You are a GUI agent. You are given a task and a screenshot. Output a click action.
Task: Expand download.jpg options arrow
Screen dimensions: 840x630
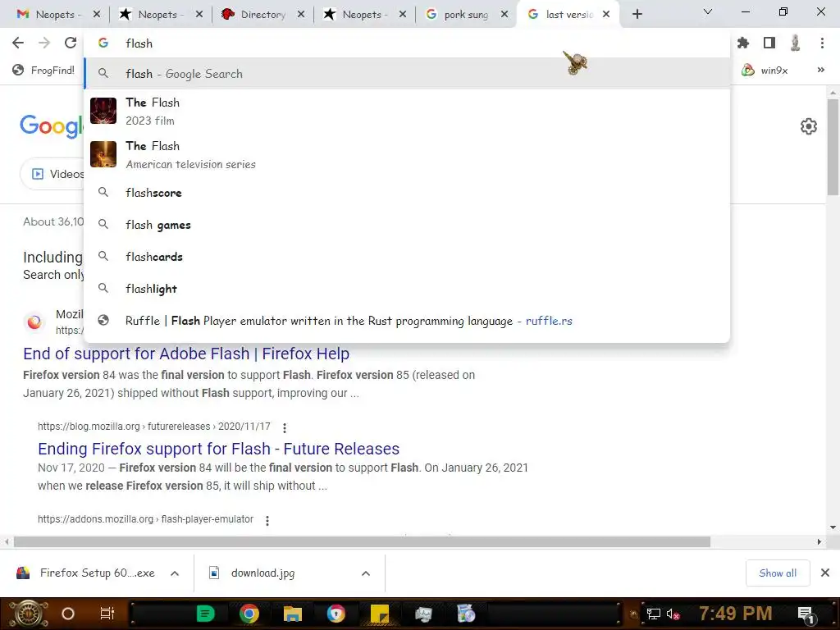click(366, 573)
